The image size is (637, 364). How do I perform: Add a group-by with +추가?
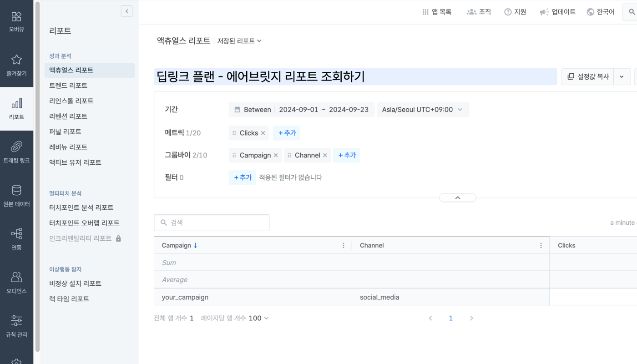(347, 155)
